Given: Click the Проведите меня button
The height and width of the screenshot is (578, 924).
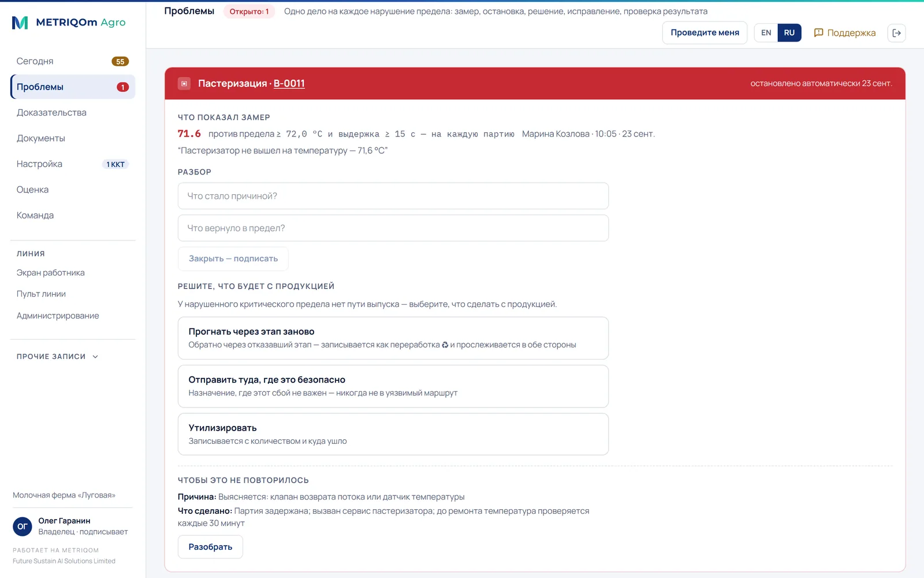Looking at the screenshot, I should point(705,33).
